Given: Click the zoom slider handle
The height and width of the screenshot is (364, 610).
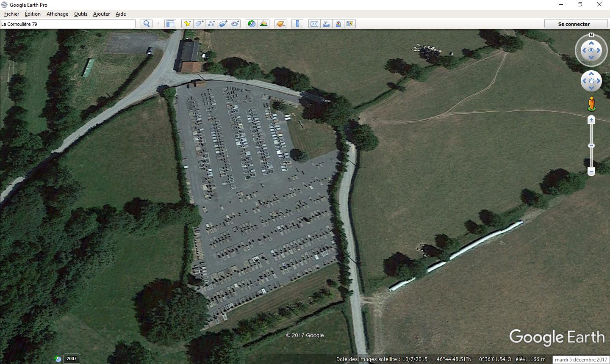Looking at the screenshot, I should pyautogui.click(x=591, y=146).
